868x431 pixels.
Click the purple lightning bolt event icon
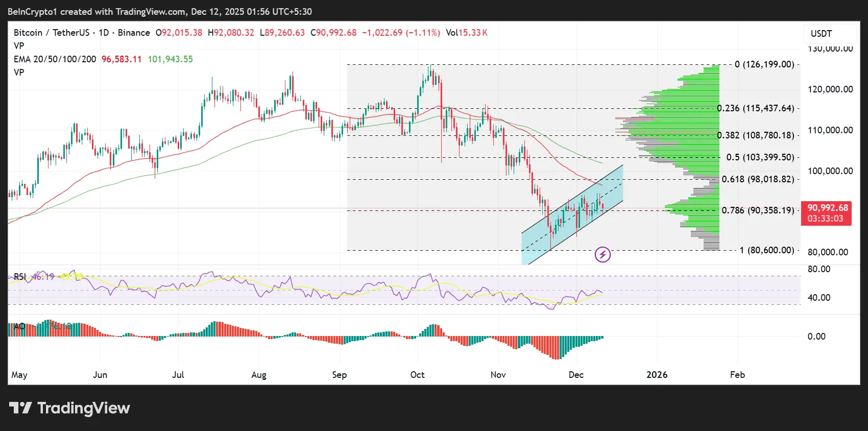coord(602,254)
